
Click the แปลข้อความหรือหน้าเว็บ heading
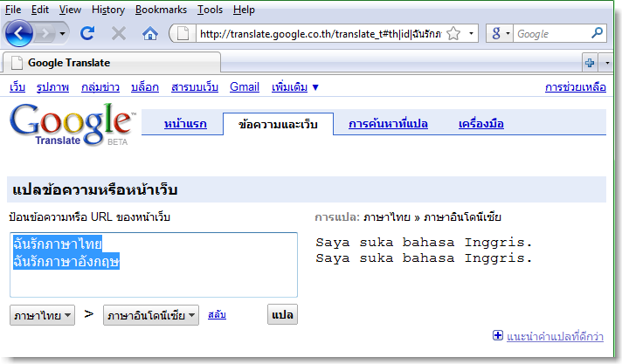95,189
